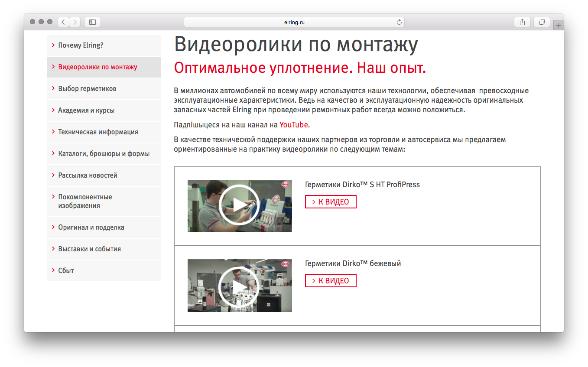Go to 'Рассылка новостей' sidebar item
Screen dimensions: 588x367
pos(104,175)
